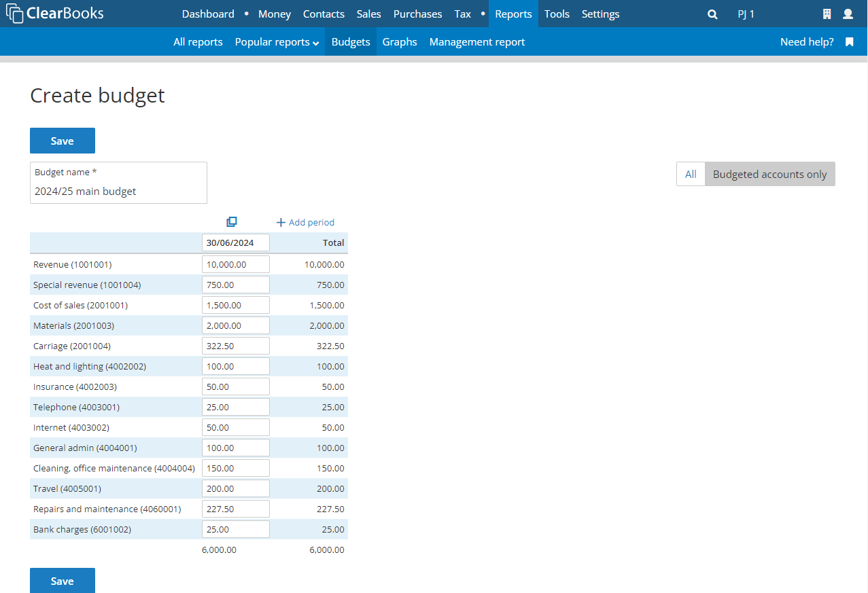Click the bottom Save button
Viewport: 868px width, 593px height.
(x=63, y=580)
